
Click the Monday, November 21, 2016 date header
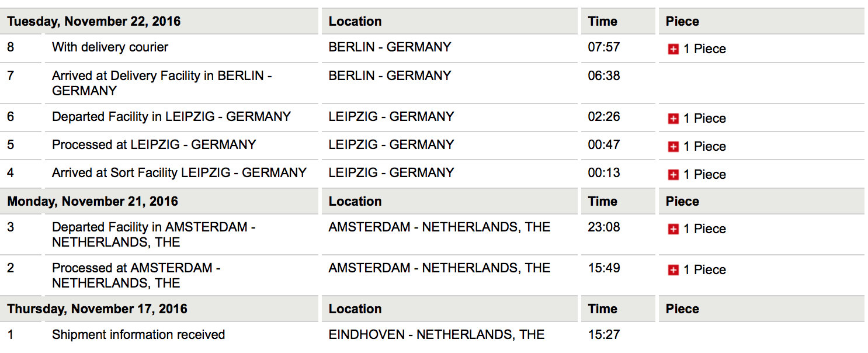[x=92, y=202]
